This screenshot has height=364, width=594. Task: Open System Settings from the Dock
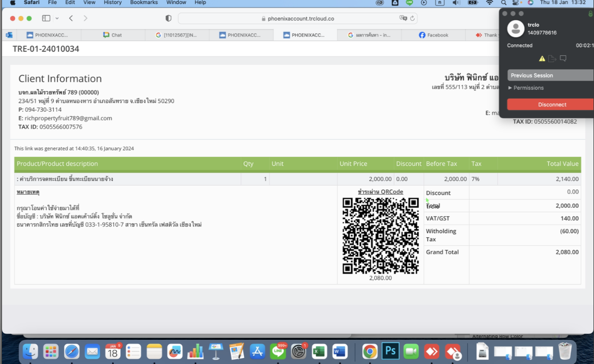click(x=299, y=351)
